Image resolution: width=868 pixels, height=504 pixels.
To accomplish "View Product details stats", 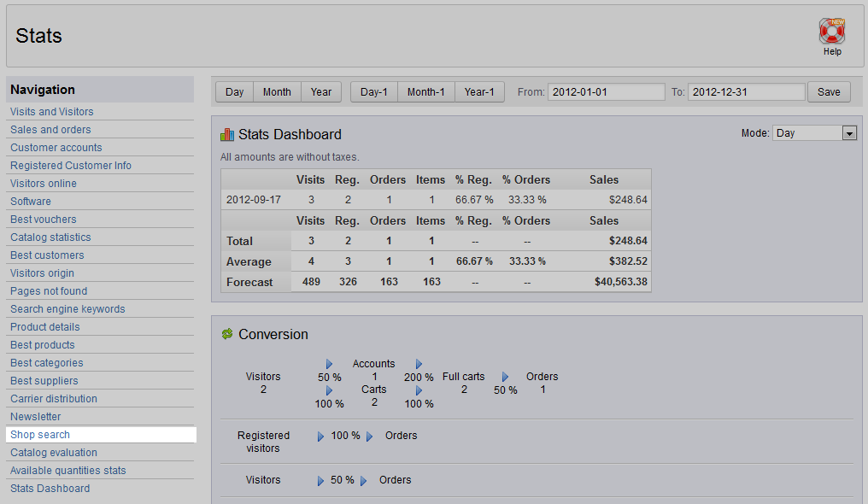I will (44, 327).
